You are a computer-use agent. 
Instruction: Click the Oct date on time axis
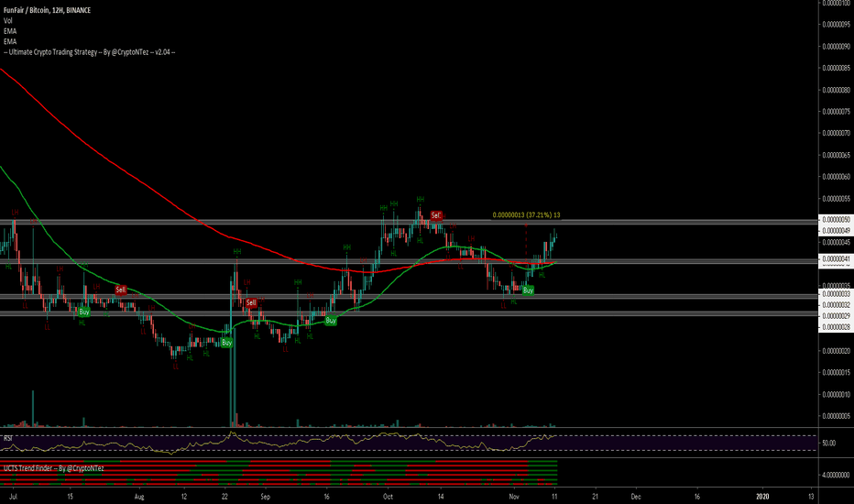tap(388, 497)
